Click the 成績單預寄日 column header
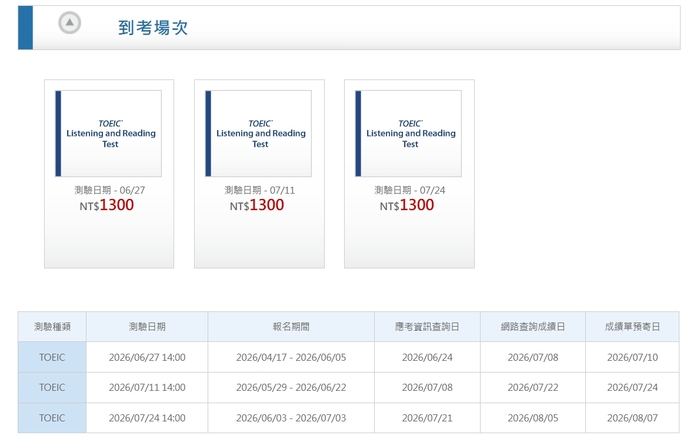This screenshot has width=700, height=442. pos(633,327)
